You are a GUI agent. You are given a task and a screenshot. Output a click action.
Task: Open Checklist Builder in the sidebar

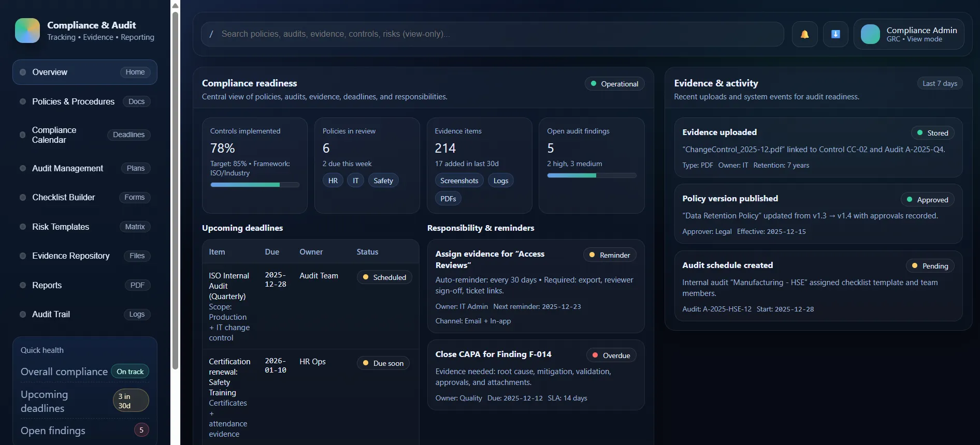tap(85, 198)
